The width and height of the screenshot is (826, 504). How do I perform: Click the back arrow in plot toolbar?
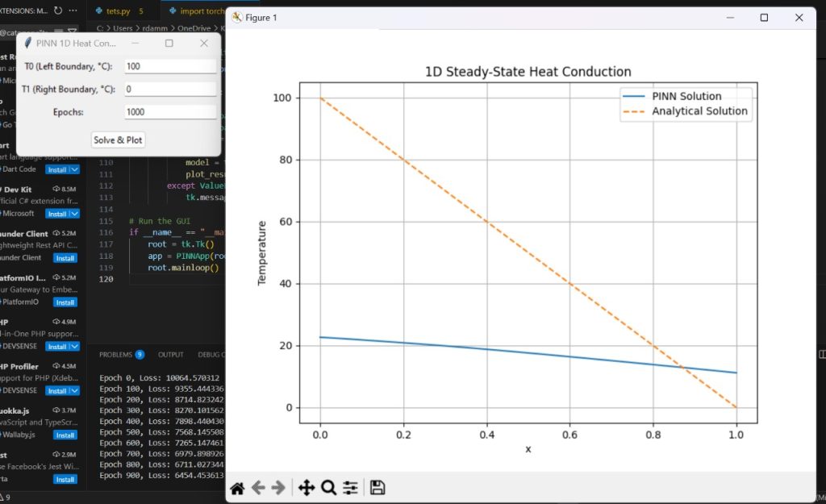(258, 488)
